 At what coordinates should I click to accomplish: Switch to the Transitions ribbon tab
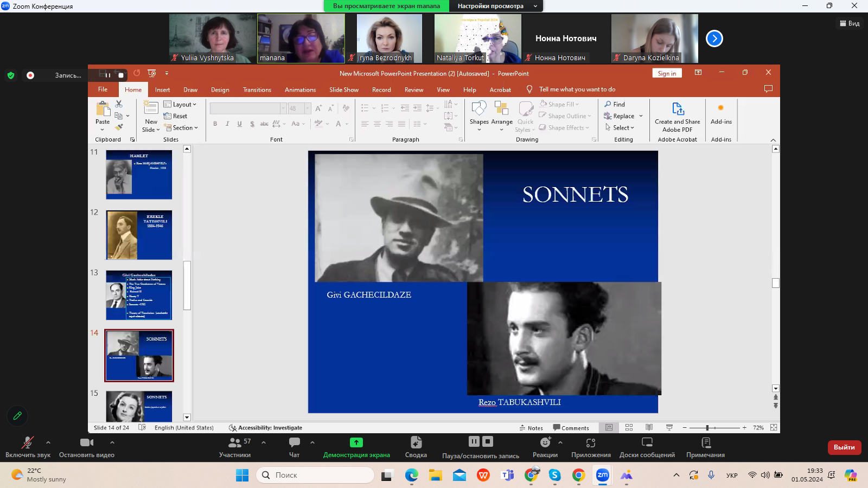tap(257, 90)
